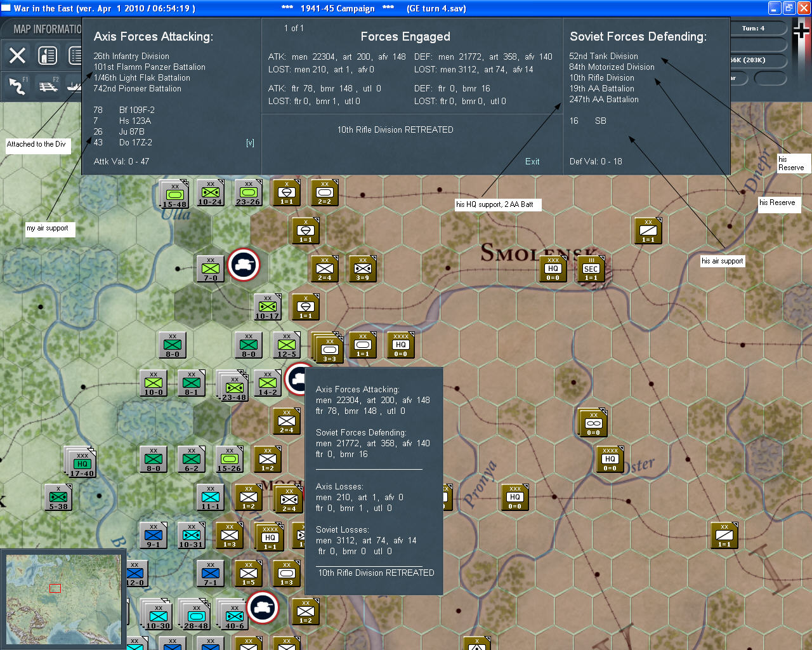The width and height of the screenshot is (812, 650).
Task: Select the F1 move mode icon
Action: 18,85
